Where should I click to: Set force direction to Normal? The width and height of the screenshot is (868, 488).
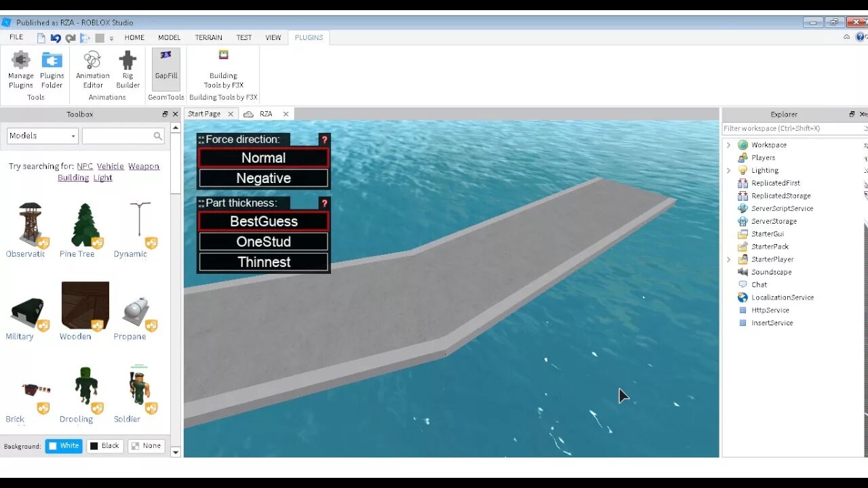pos(264,158)
